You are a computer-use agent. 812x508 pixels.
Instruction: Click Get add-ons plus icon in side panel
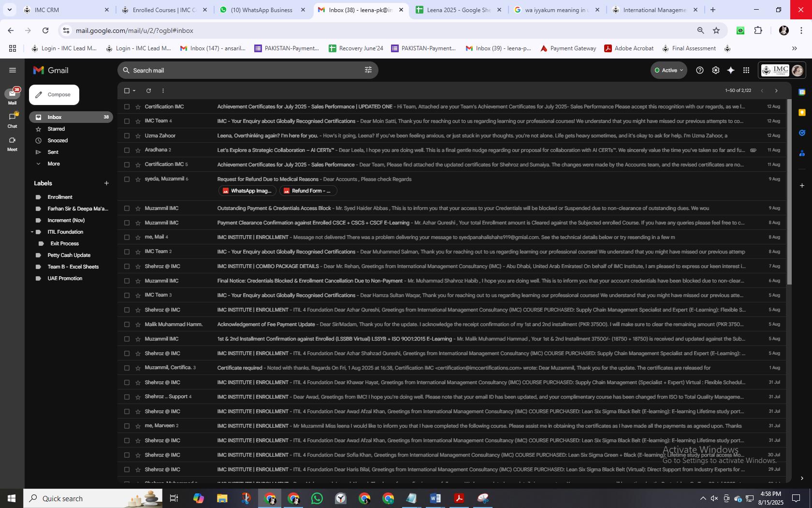pos(802,185)
